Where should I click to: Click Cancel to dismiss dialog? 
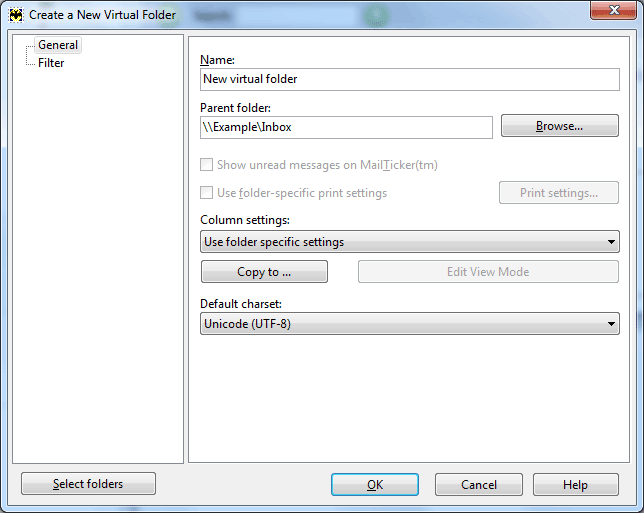coord(478,485)
